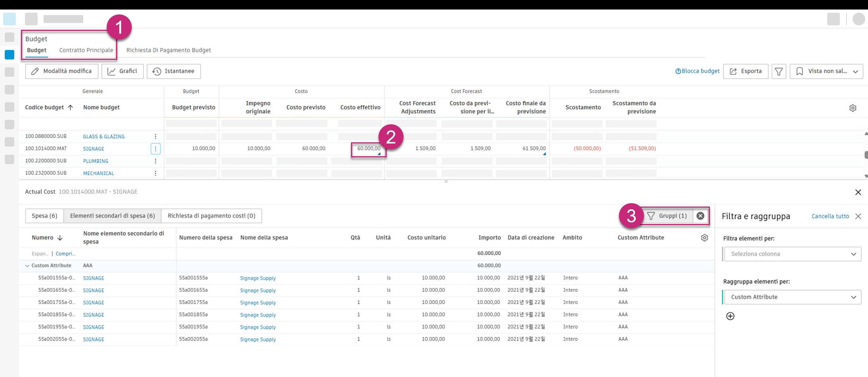
Task: Open the MECHANICAL budget link
Action: tap(98, 174)
